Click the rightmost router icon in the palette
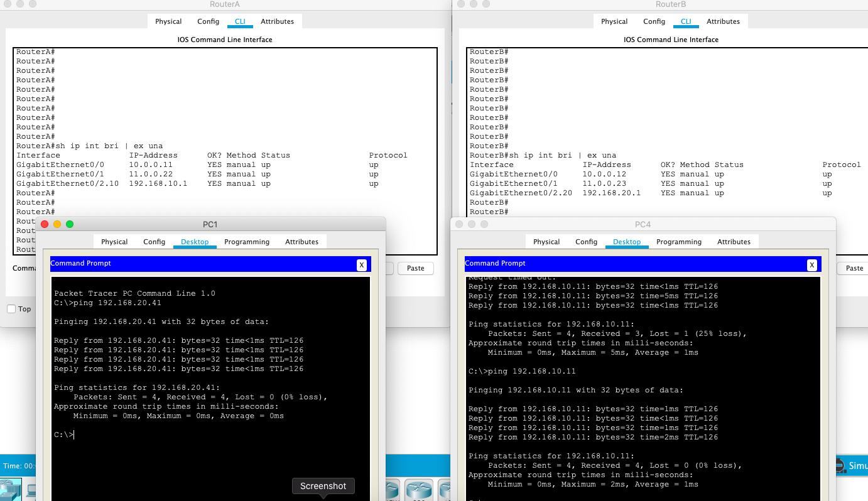 446,490
